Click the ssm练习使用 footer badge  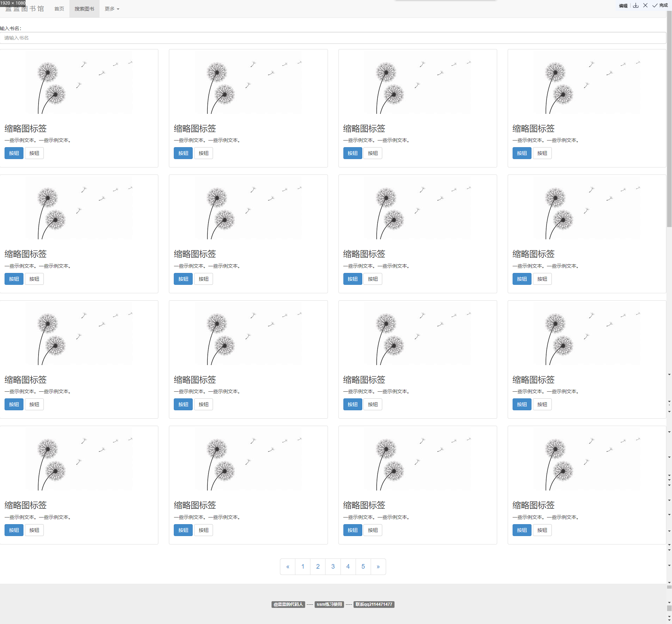pyautogui.click(x=329, y=604)
